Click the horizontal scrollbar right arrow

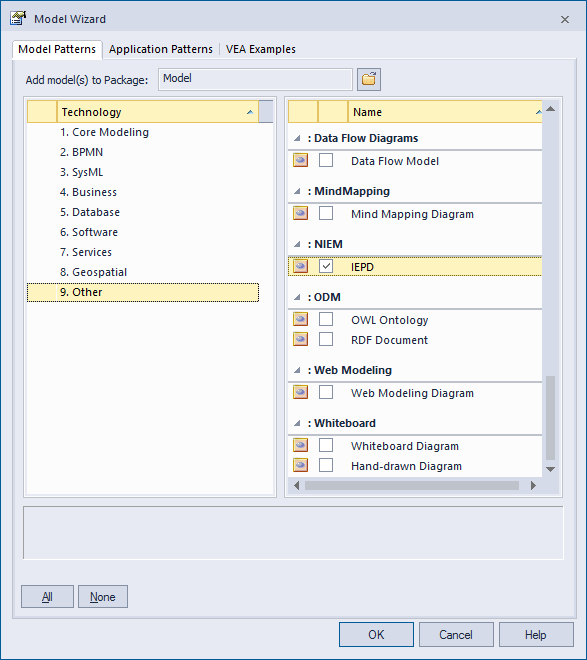533,485
